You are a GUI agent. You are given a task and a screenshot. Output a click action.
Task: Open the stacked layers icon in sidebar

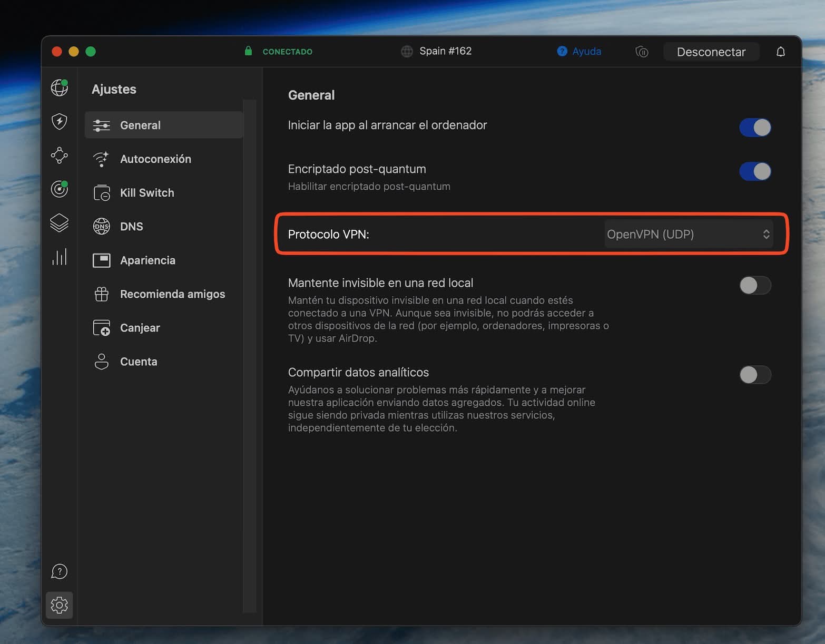[x=60, y=223]
